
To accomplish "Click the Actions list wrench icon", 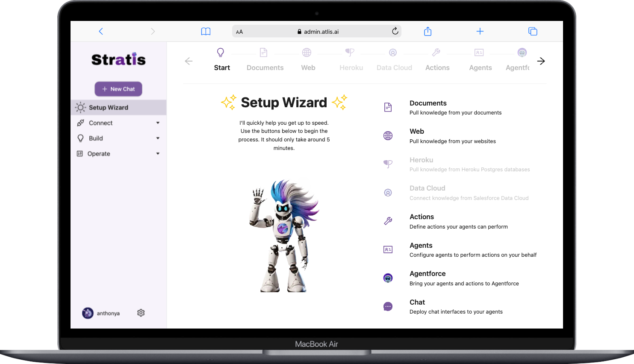I will click(x=388, y=221).
